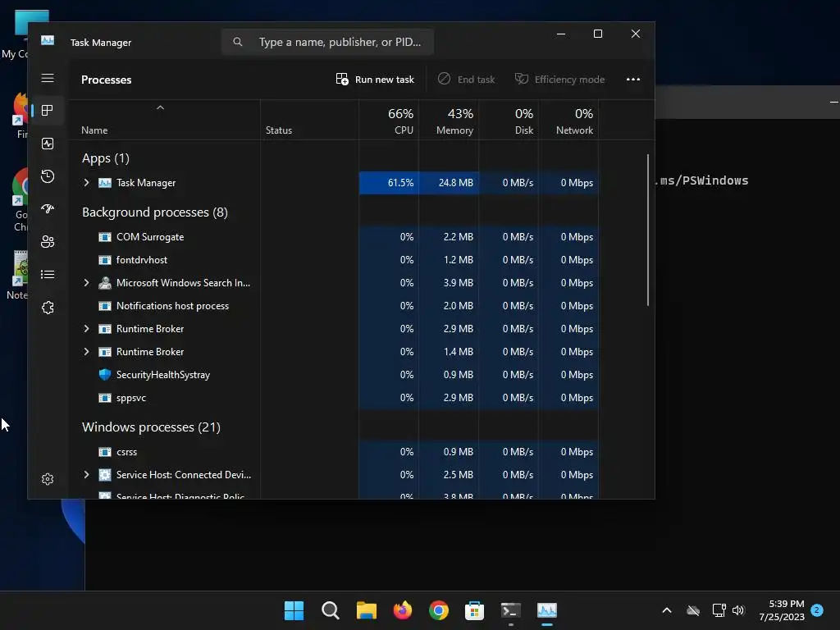Click the Microsoft Windows Search Indexer icon

(x=105, y=283)
